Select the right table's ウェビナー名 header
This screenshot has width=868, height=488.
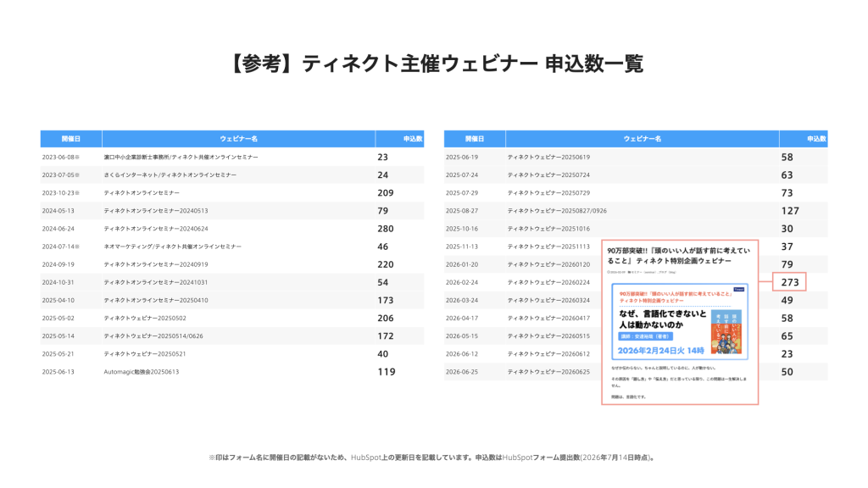point(643,139)
